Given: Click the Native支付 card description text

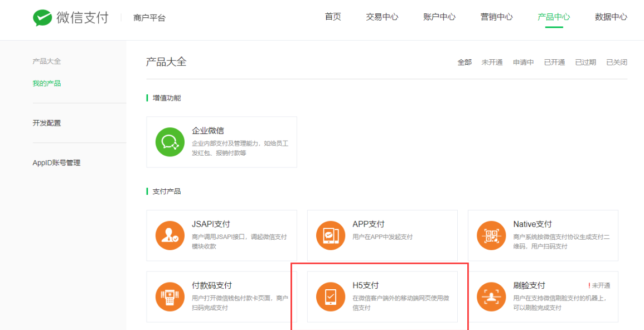Looking at the screenshot, I should click(561, 242).
